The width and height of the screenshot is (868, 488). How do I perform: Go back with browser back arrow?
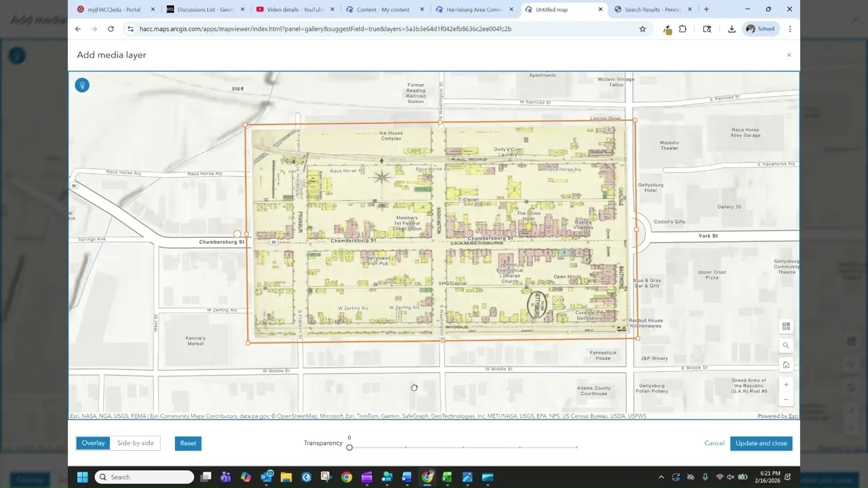pyautogui.click(x=78, y=29)
